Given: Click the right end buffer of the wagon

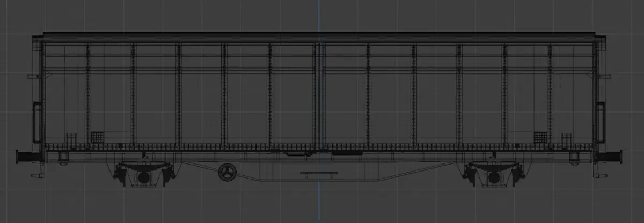Looking at the screenshot, I should point(608,156).
